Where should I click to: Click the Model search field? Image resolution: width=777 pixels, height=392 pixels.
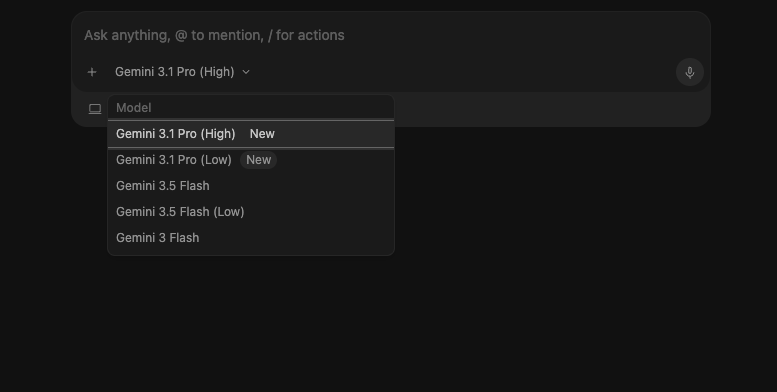click(251, 108)
